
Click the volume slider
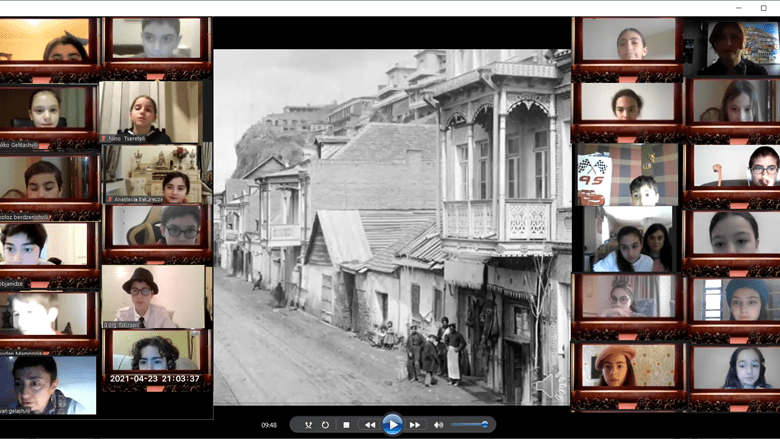pos(468,425)
